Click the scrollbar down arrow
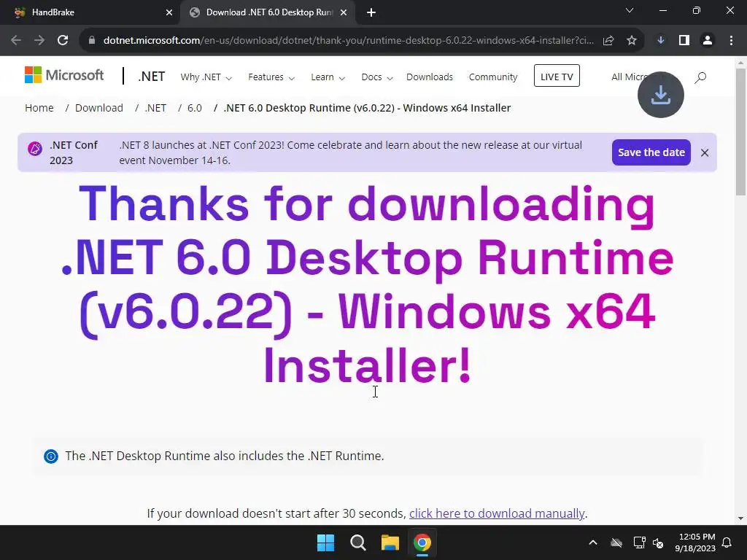 click(740, 518)
